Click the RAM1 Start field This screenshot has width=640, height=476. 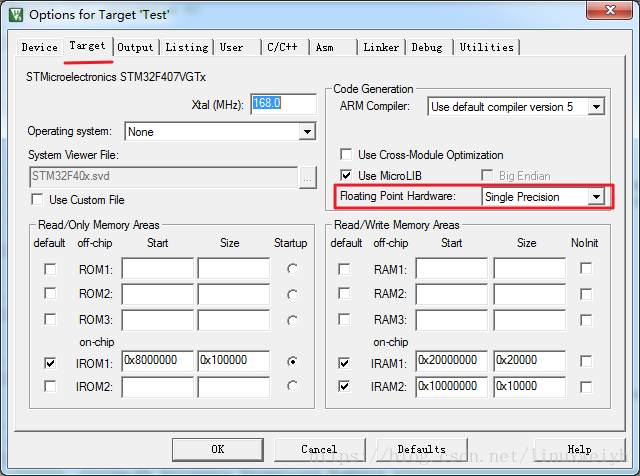pyautogui.click(x=452, y=268)
